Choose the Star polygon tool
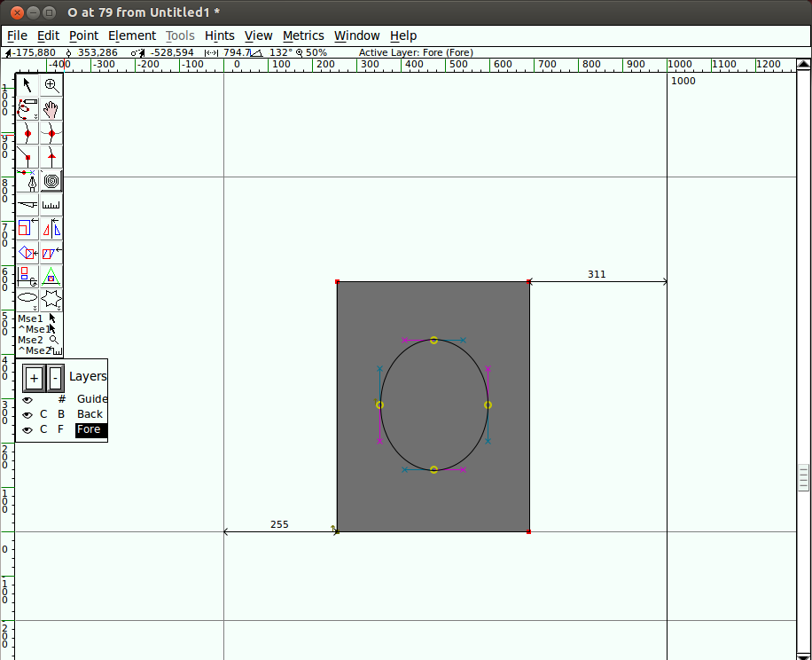Screen dimensions: 812x660 [51, 299]
